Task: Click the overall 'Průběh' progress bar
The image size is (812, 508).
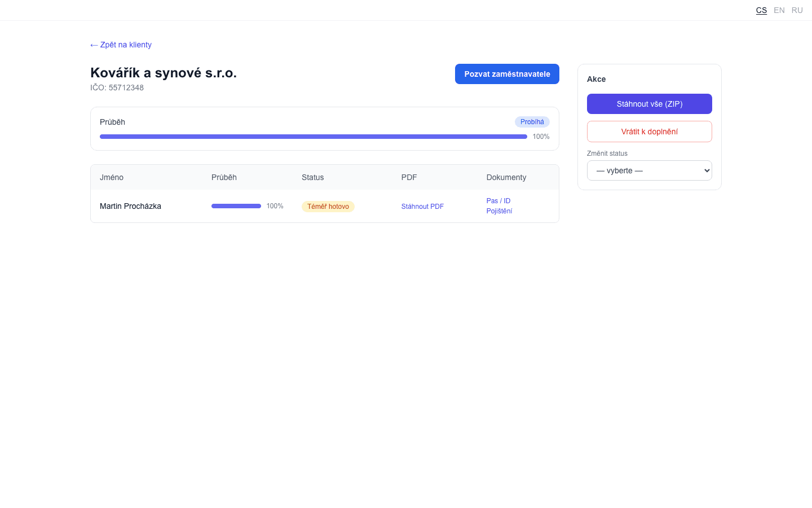Action: tap(314, 137)
